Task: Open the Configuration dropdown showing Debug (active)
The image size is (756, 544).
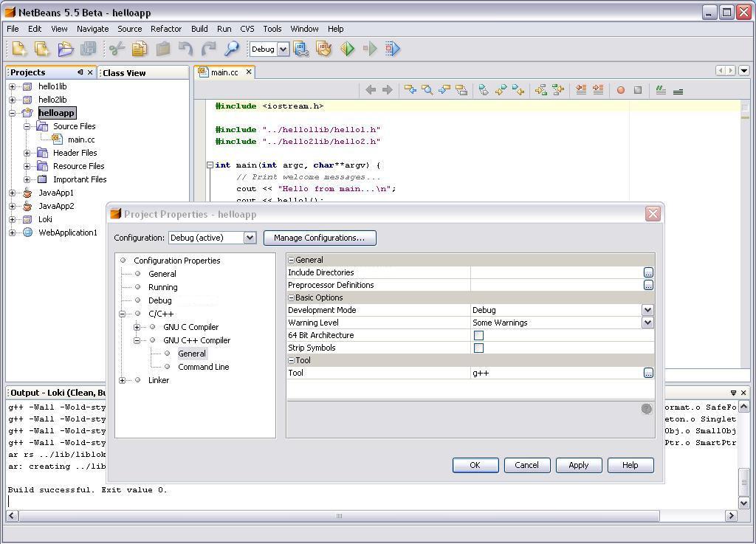Action: [x=250, y=238]
